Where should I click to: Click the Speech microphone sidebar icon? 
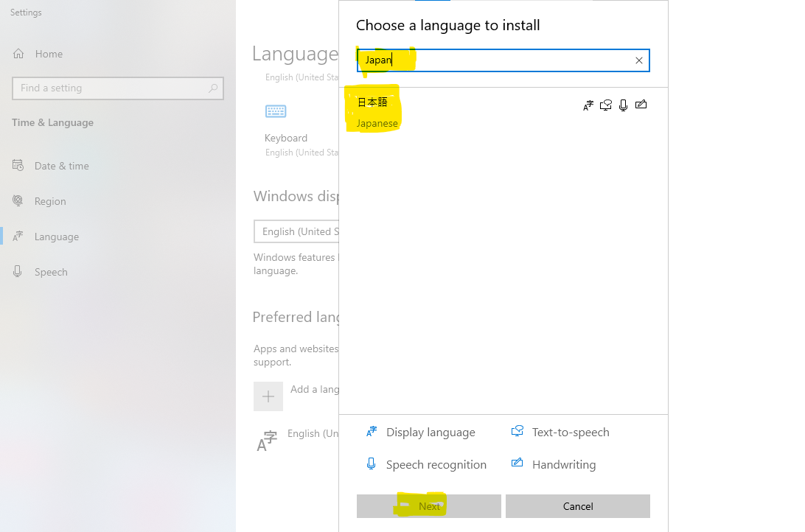[x=18, y=271]
